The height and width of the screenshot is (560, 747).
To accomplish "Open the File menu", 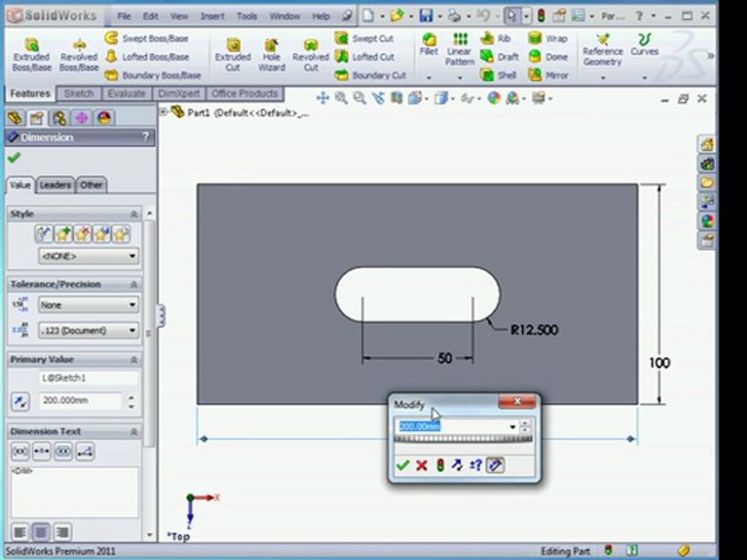I will pyautogui.click(x=124, y=16).
